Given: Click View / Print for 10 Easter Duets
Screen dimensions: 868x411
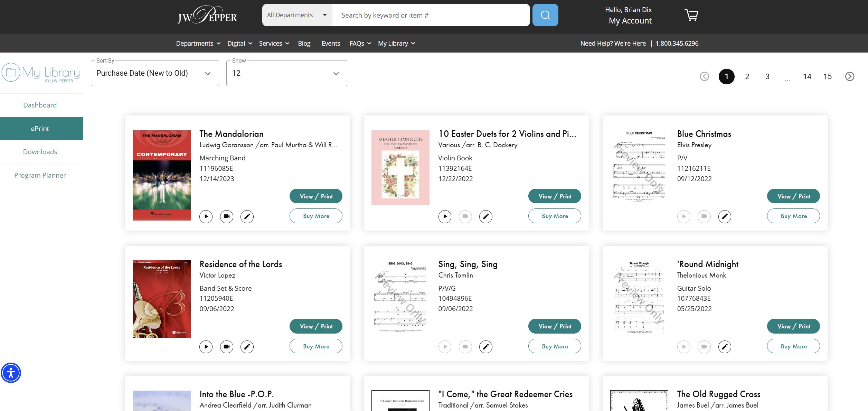Looking at the screenshot, I should point(555,196).
